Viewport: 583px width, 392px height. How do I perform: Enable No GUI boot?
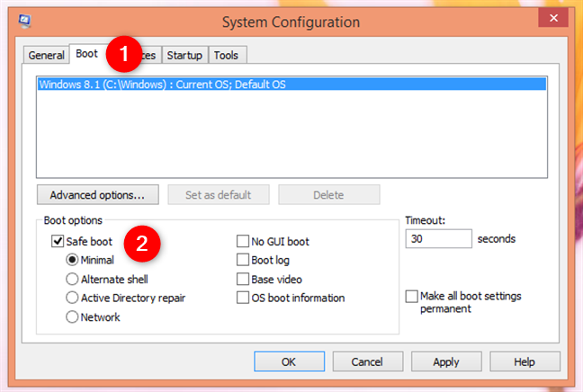pyautogui.click(x=243, y=241)
